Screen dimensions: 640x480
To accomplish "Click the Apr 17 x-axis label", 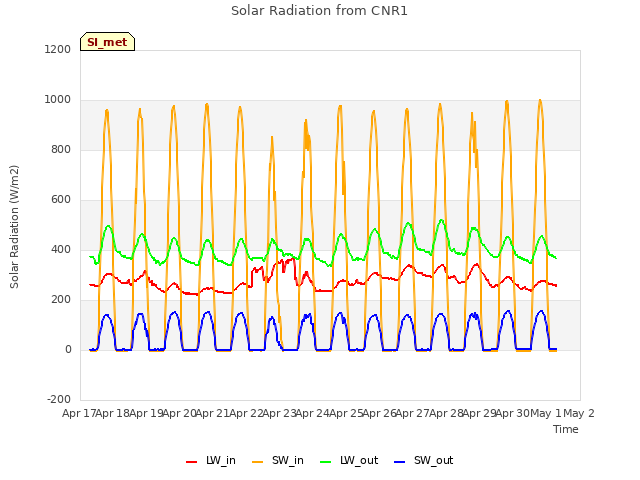I will point(79,413).
